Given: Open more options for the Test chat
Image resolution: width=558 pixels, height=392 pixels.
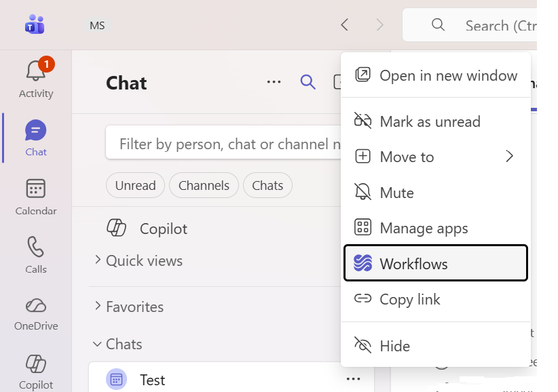Looking at the screenshot, I should tap(353, 378).
